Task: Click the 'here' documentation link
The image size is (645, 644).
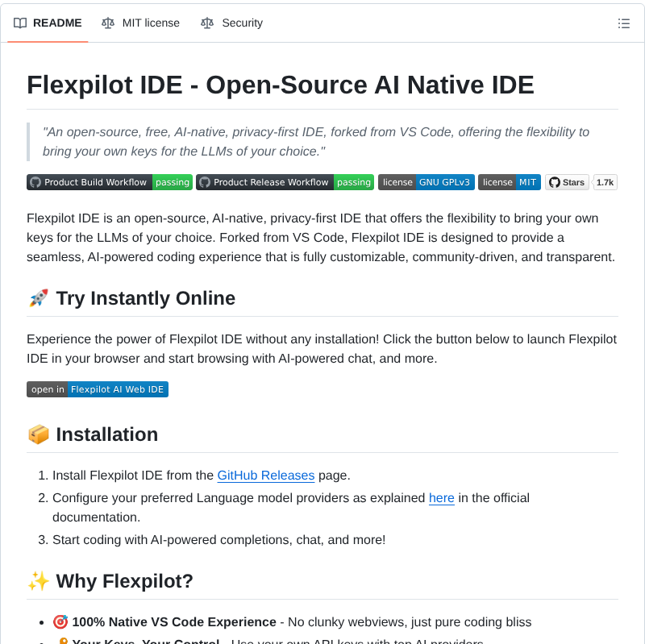Action: coord(442,498)
